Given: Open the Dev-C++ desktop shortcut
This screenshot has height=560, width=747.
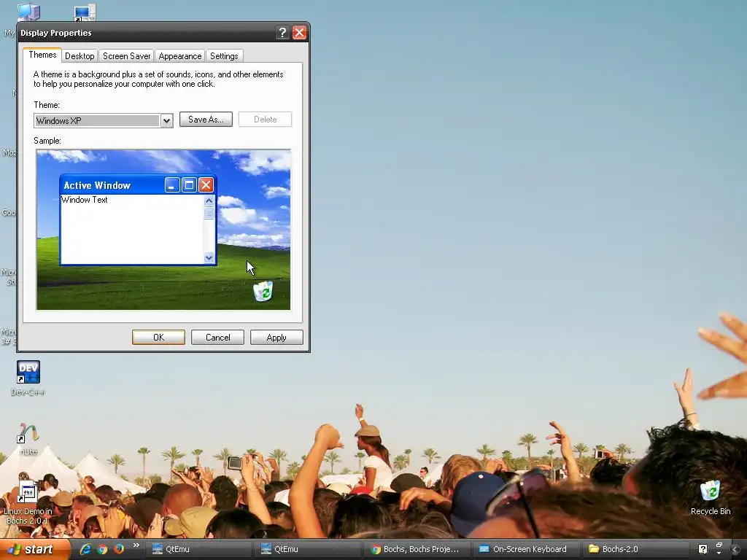Looking at the screenshot, I should point(28,378).
